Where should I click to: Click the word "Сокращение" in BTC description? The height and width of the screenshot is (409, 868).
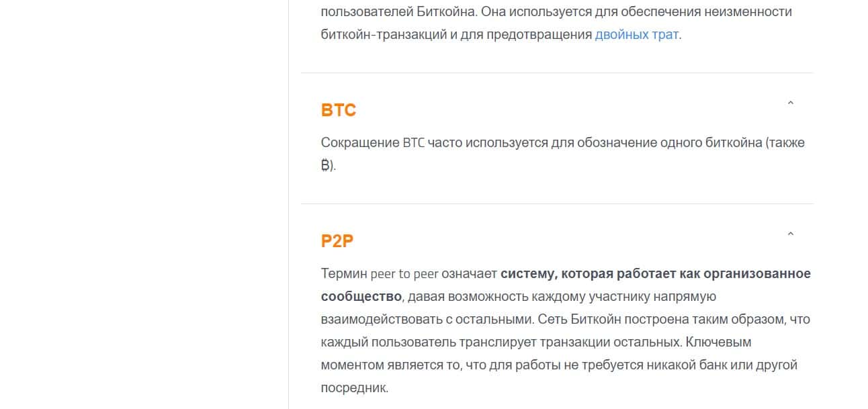[x=359, y=143]
